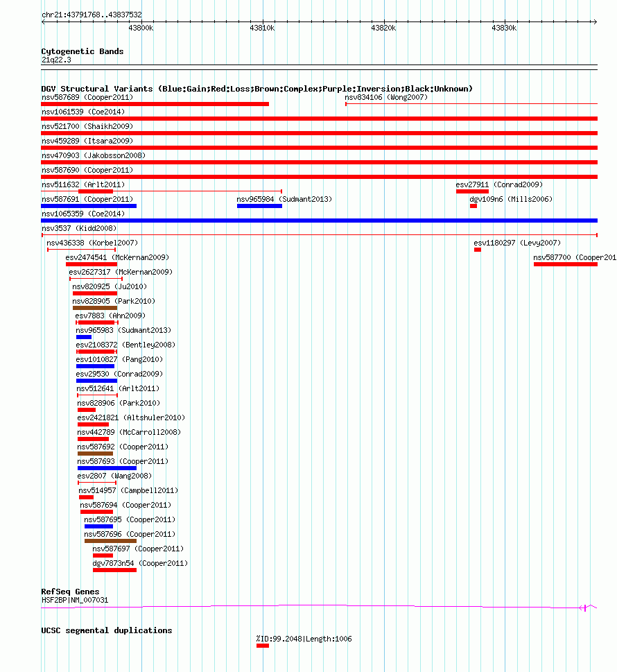The width and height of the screenshot is (617, 672).
Task: Click the DGV Structural Variants track title
Action: click(257, 89)
